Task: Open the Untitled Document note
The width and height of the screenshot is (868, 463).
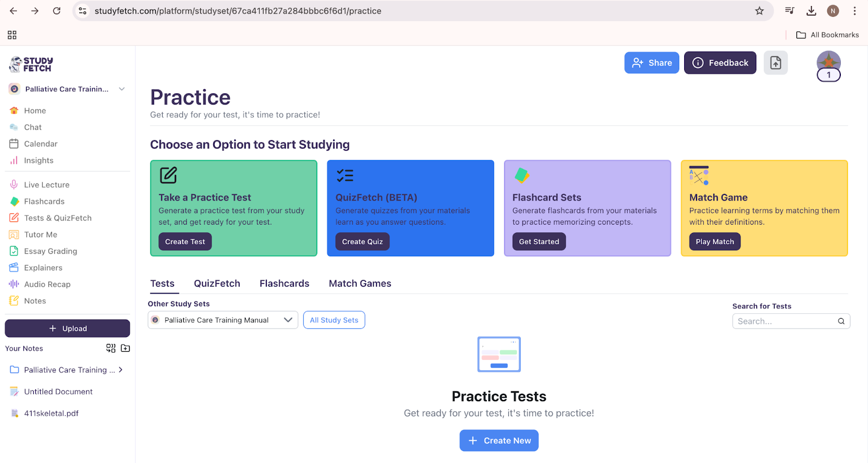Action: (58, 391)
